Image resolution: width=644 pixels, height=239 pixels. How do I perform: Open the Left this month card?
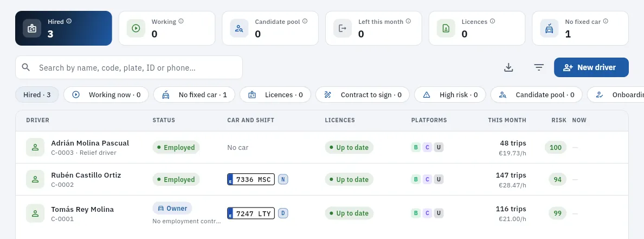pyautogui.click(x=373, y=28)
